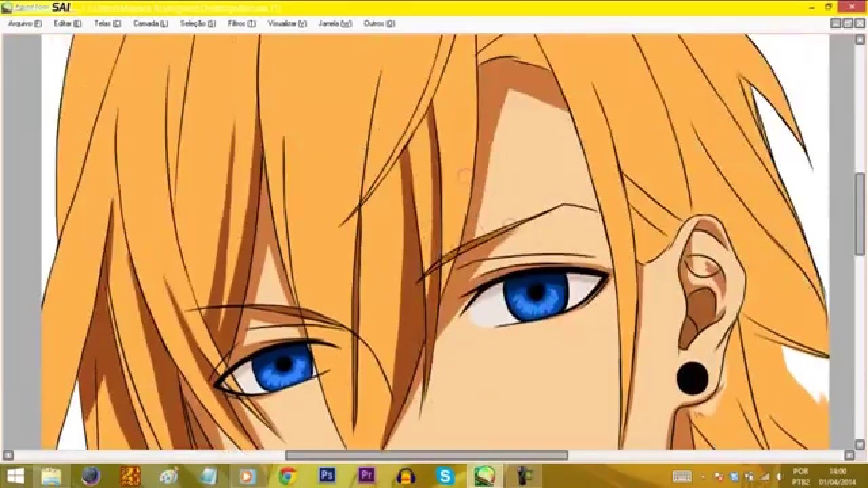Open the volume tray icon

[778, 476]
